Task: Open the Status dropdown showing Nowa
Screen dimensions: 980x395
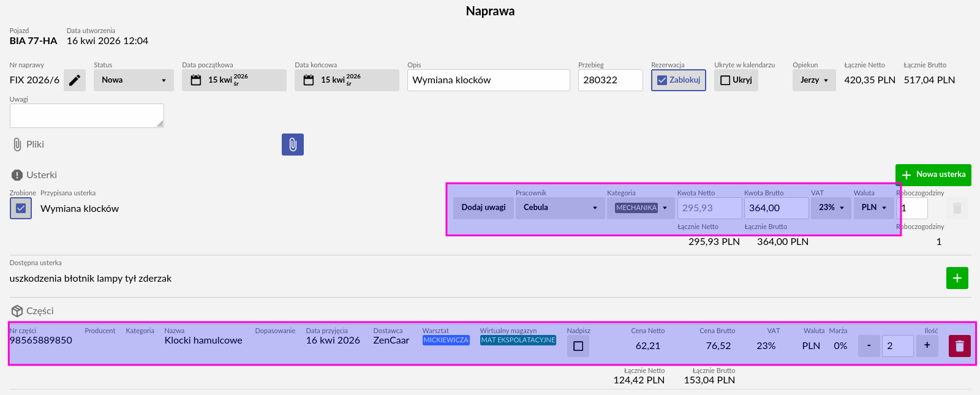Action: pyautogui.click(x=134, y=80)
